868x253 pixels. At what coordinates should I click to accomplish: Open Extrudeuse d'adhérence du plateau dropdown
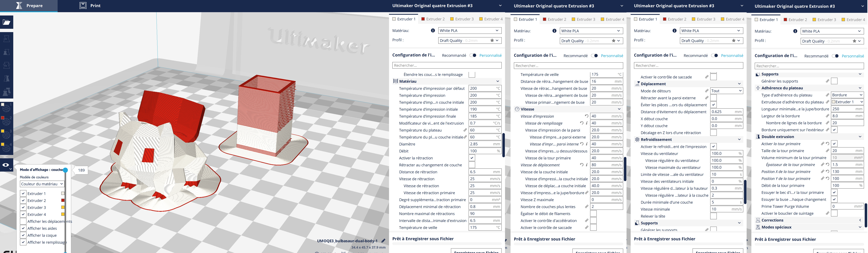tap(847, 102)
